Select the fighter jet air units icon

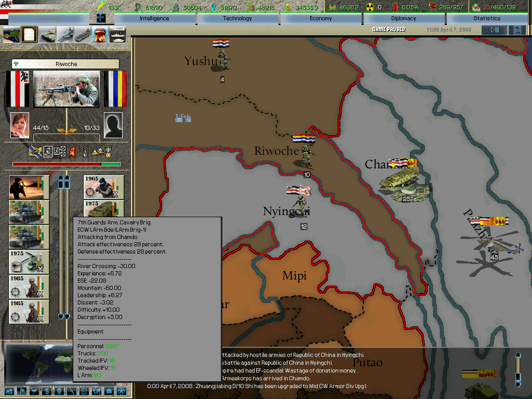click(65, 35)
